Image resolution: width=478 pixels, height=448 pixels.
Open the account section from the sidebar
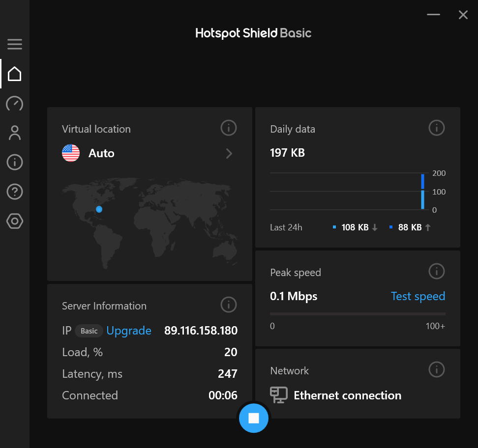(15, 133)
